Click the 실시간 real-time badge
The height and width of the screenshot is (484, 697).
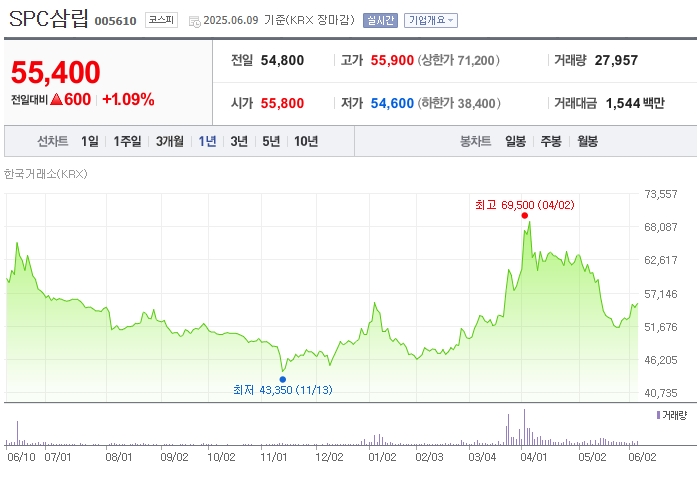[380, 20]
